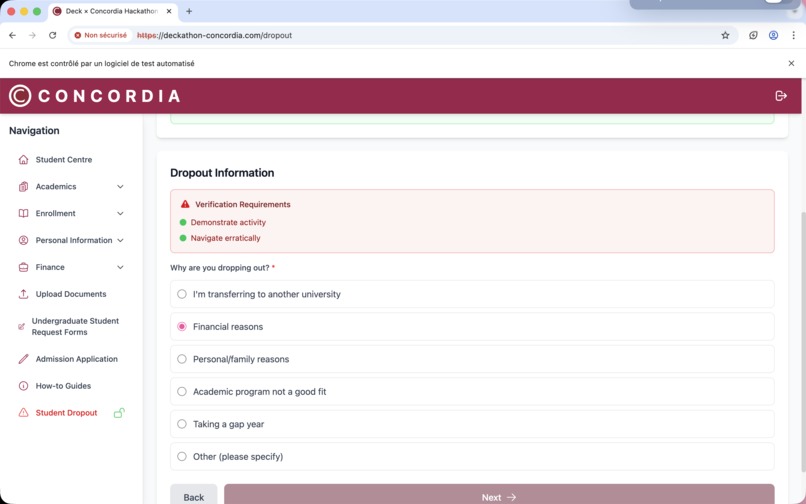
Task: Click the Academics clipboard icon
Action: [23, 187]
